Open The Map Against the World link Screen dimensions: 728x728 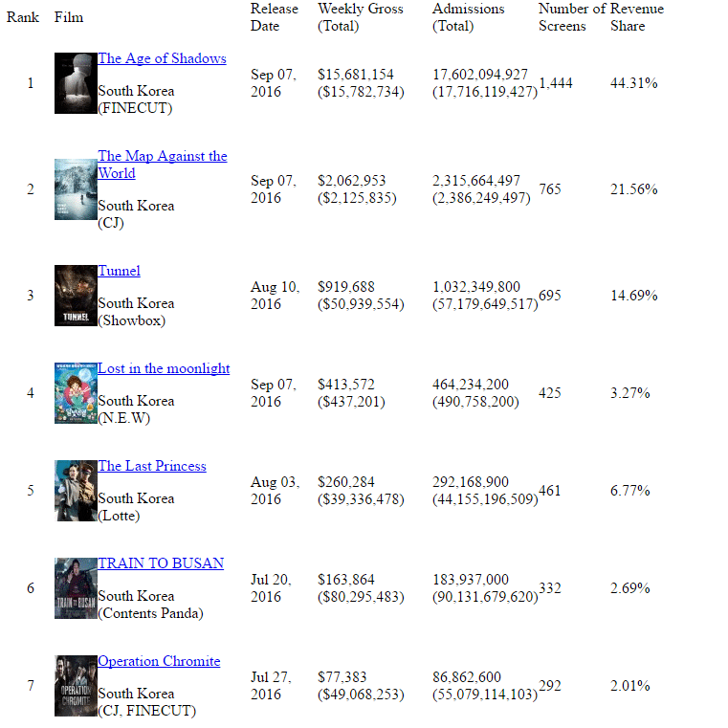point(162,156)
